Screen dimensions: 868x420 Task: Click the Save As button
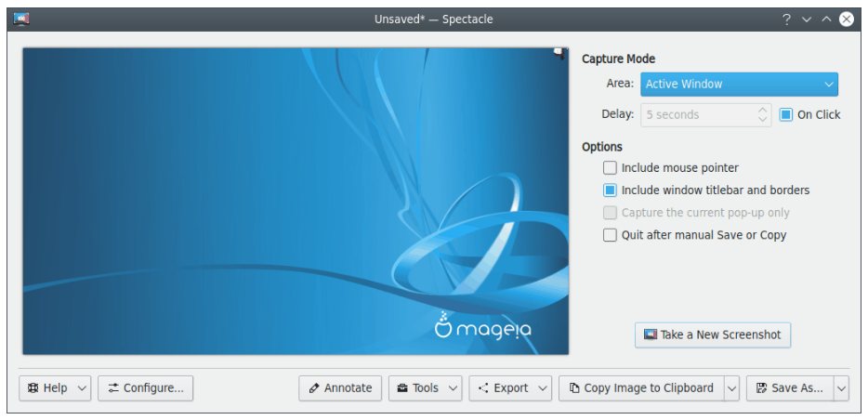[790, 387]
